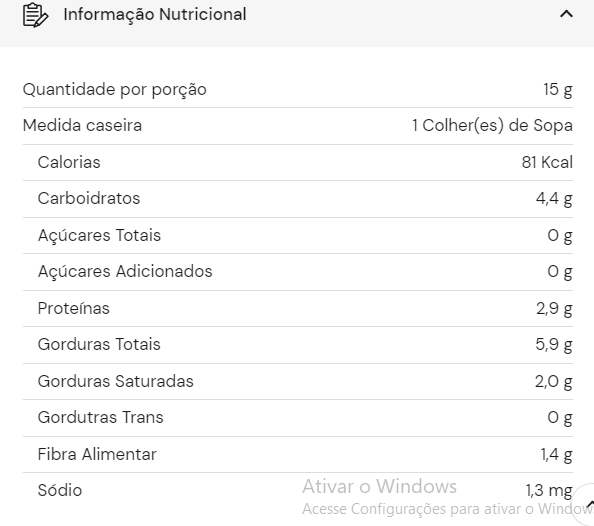Image resolution: width=594 pixels, height=526 pixels.
Task: Click the Proteínas row label
Action: click(x=73, y=308)
